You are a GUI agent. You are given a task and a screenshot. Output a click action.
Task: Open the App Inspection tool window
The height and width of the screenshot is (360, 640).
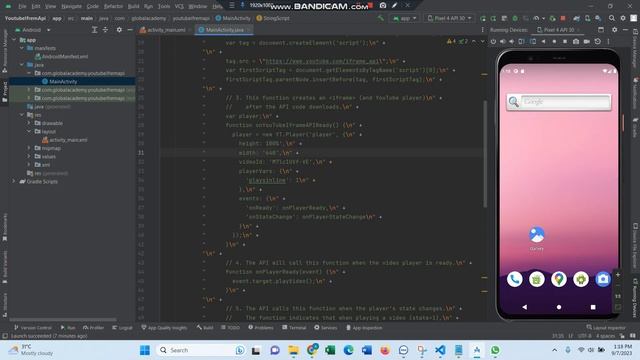click(364, 328)
